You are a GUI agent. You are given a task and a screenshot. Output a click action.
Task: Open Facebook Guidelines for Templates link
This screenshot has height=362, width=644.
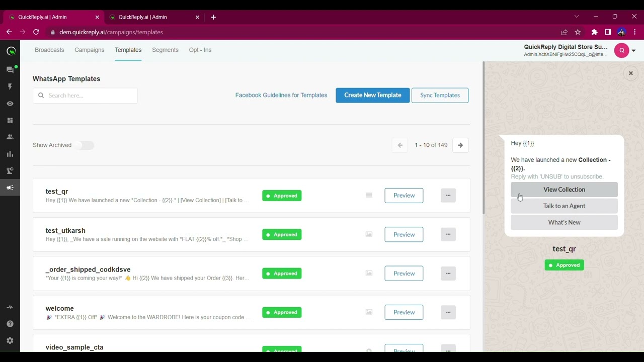tap(281, 95)
